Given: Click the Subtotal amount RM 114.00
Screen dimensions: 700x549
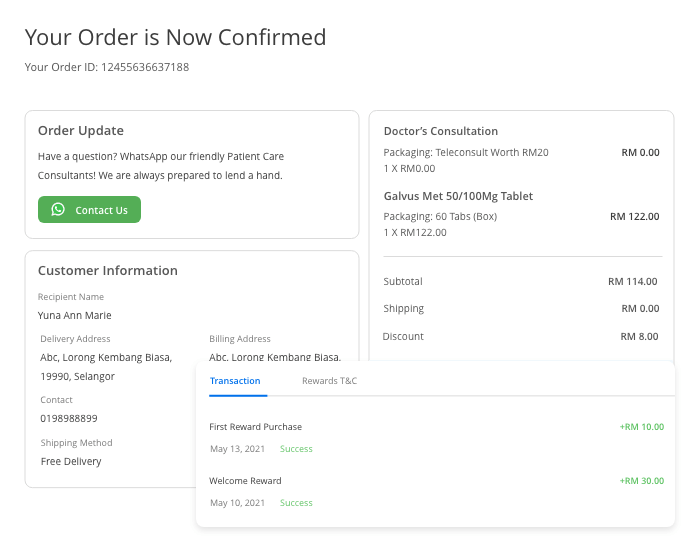Looking at the screenshot, I should 633,281.
